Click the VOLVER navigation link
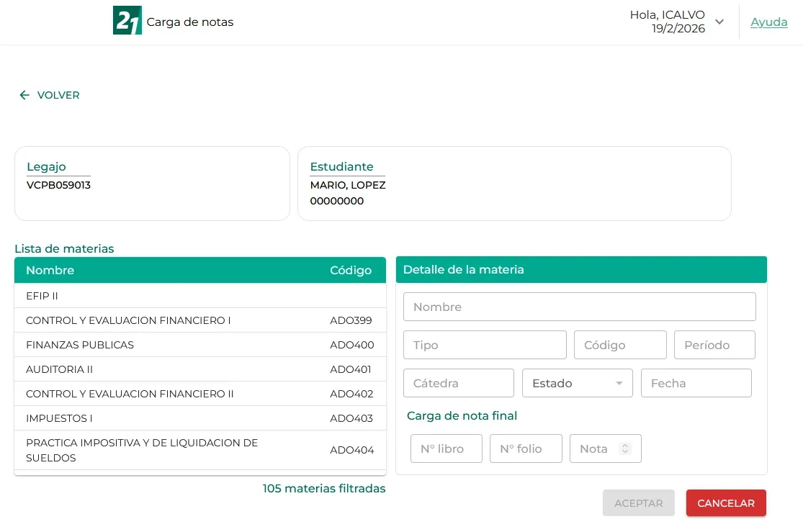Viewport: 803px width, 532px height. (x=58, y=94)
